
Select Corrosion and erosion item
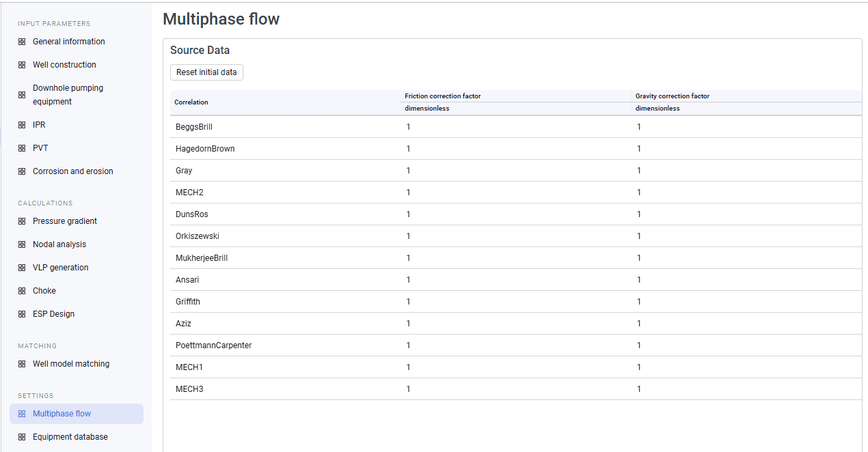(77, 171)
